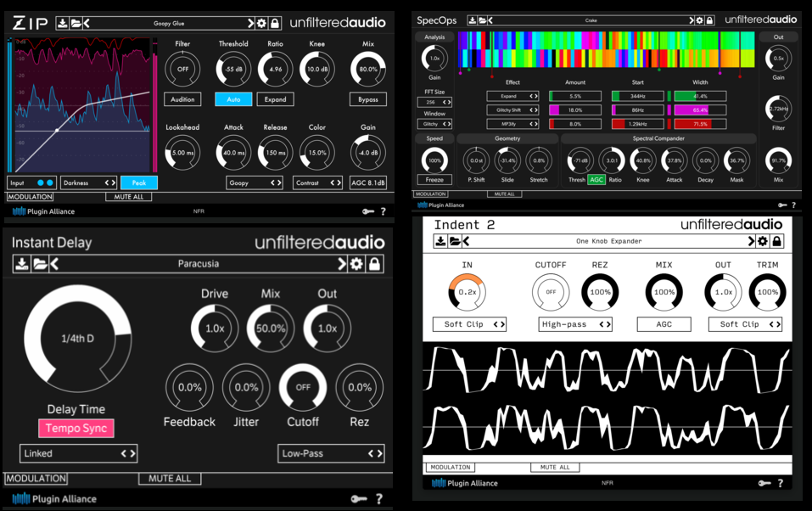Enable Audition under the ZIP Filter knob
This screenshot has width=812, height=511.
[182, 99]
